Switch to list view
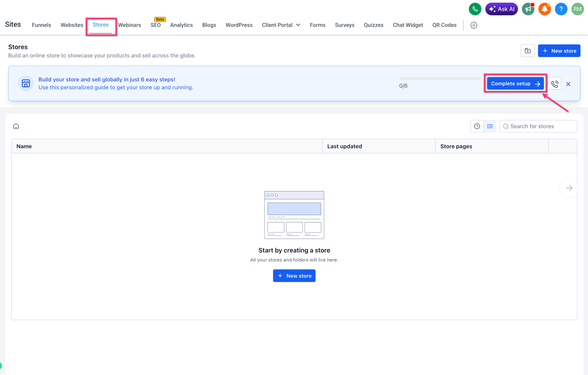The width and height of the screenshot is (588, 375). click(490, 126)
